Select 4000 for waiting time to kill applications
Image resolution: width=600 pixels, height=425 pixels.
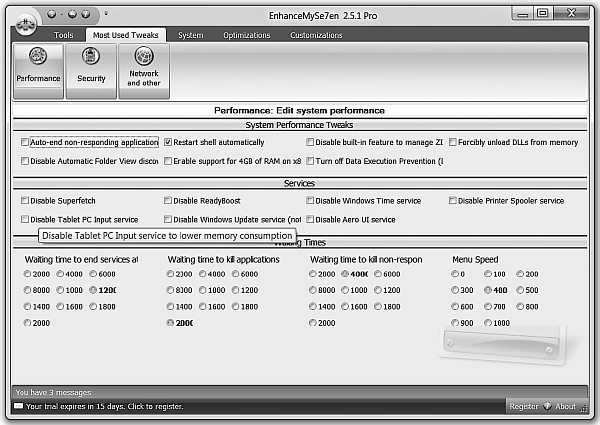pos(203,274)
